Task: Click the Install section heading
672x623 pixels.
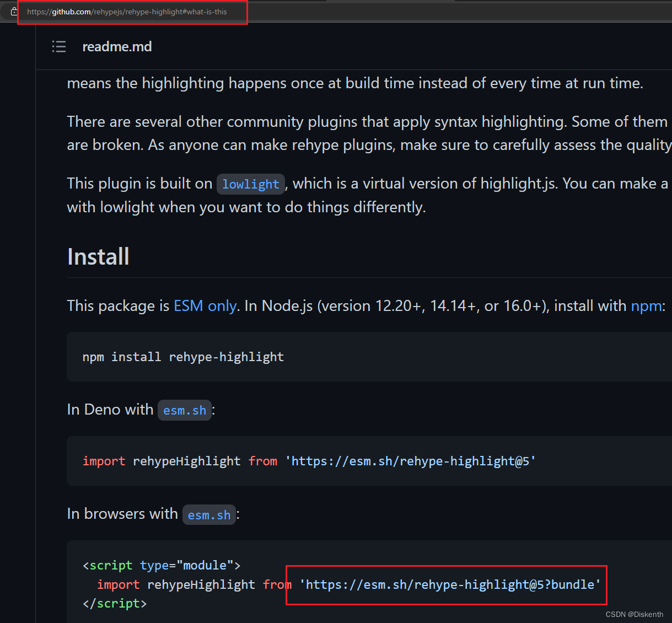Action: pyautogui.click(x=98, y=256)
